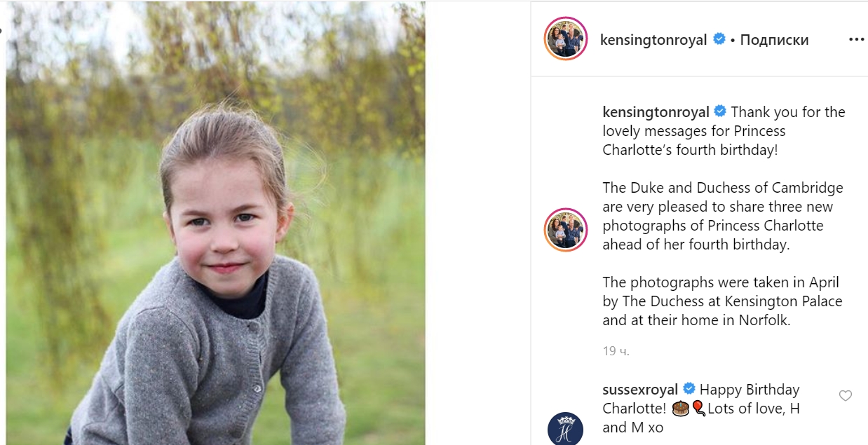Open kensingtonroyal username in the caption
This screenshot has height=445, width=868.
656,112
